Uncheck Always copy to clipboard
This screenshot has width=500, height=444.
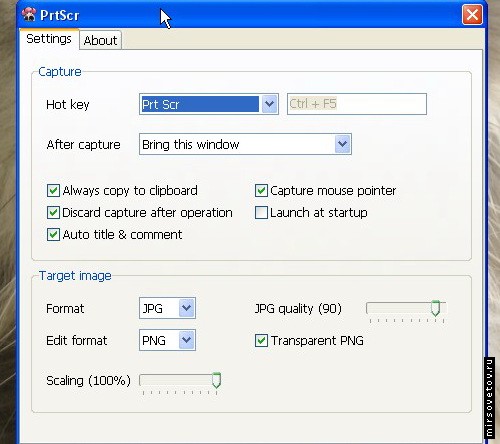(x=53, y=191)
